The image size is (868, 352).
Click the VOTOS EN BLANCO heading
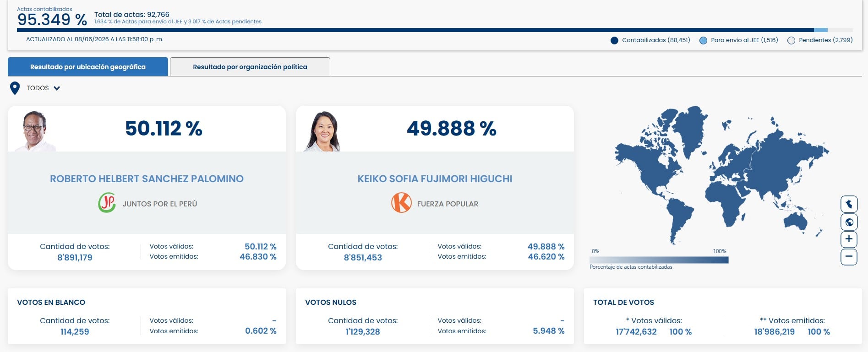pos(51,303)
